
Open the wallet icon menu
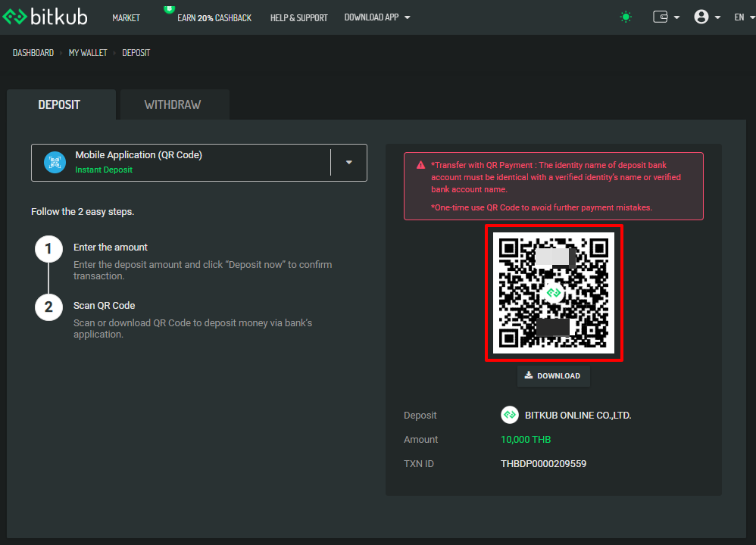tap(660, 17)
